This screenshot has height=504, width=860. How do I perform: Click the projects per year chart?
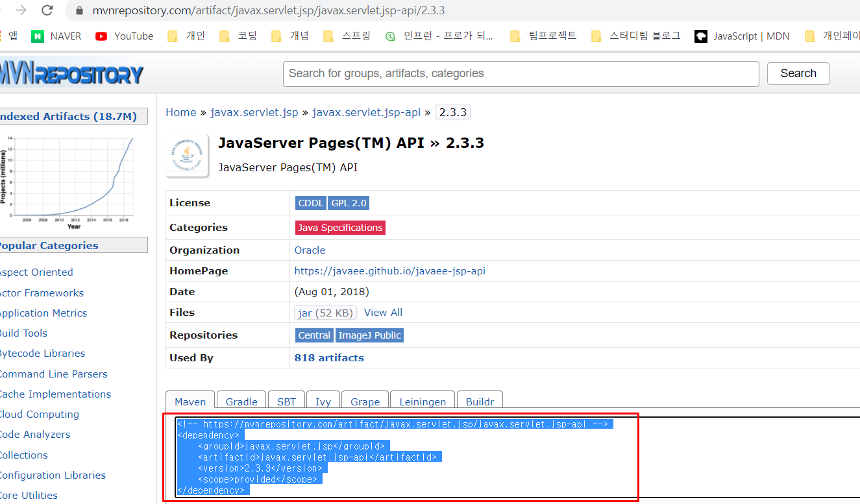(x=68, y=183)
